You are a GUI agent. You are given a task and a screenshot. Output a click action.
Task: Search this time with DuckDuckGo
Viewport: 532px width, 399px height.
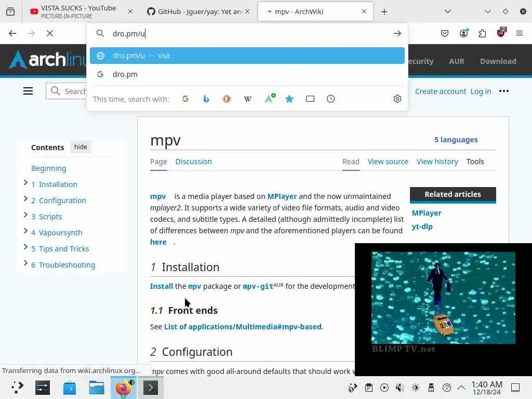coord(227,99)
